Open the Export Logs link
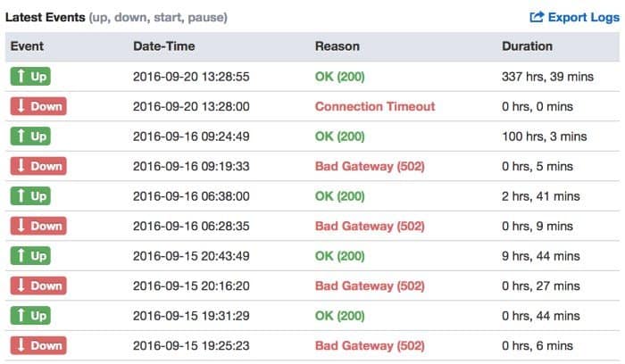The height and width of the screenshot is (364, 625). coord(580,17)
